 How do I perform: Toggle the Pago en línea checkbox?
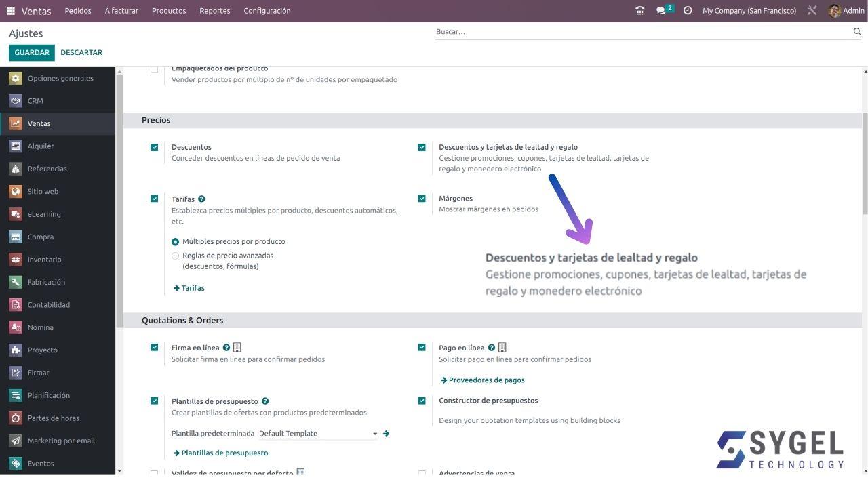422,348
